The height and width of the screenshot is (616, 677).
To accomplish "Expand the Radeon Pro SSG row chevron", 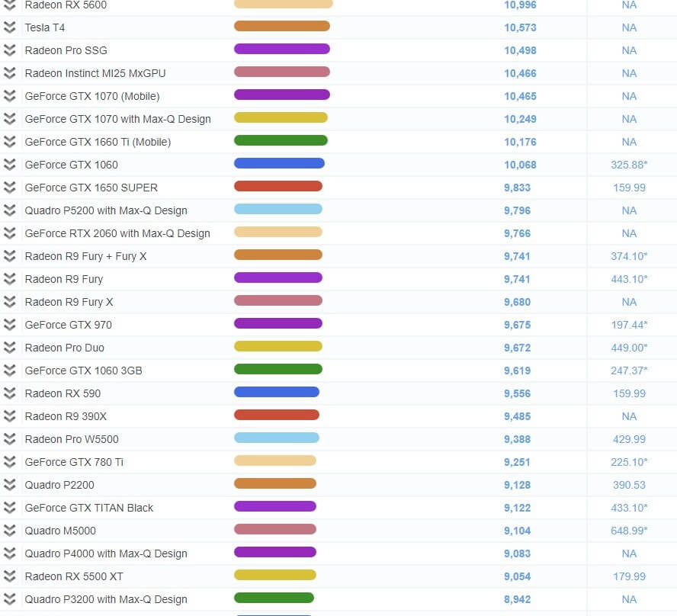I will tap(9, 50).
